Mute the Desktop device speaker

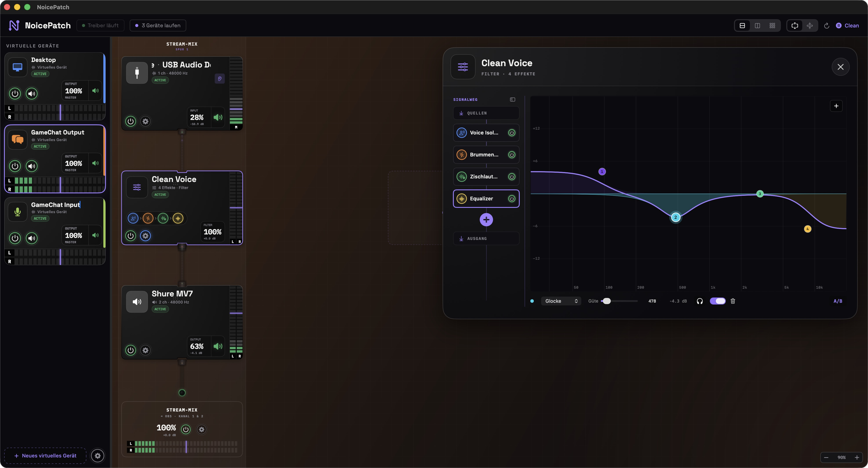pyautogui.click(x=32, y=94)
